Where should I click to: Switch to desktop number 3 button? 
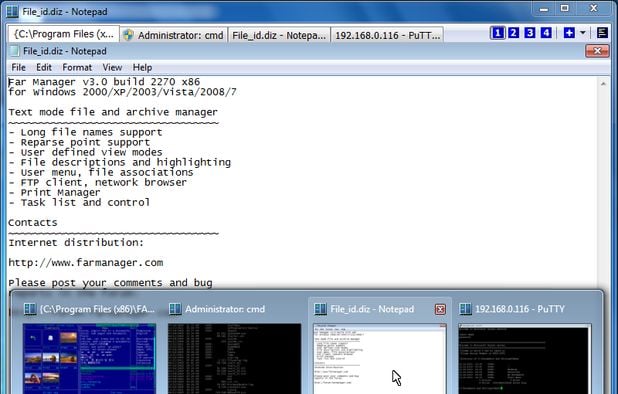[x=530, y=33]
